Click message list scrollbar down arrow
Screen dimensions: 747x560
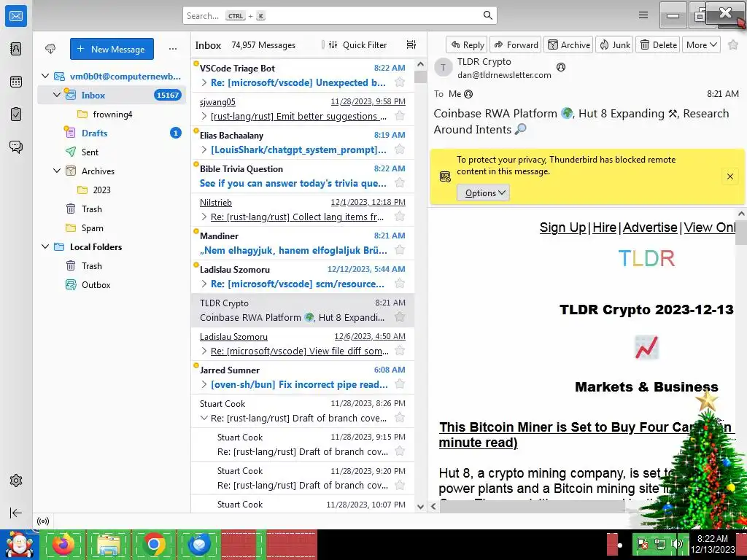click(420, 507)
